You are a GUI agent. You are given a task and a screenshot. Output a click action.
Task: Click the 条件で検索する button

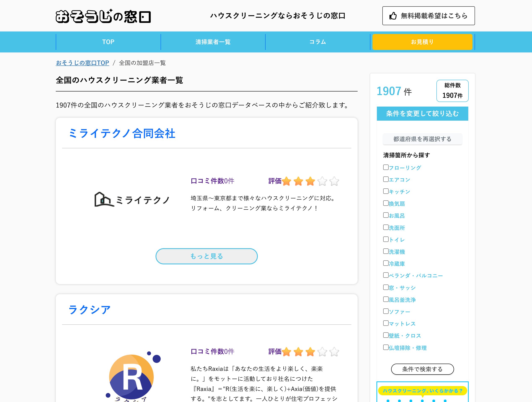(422, 369)
